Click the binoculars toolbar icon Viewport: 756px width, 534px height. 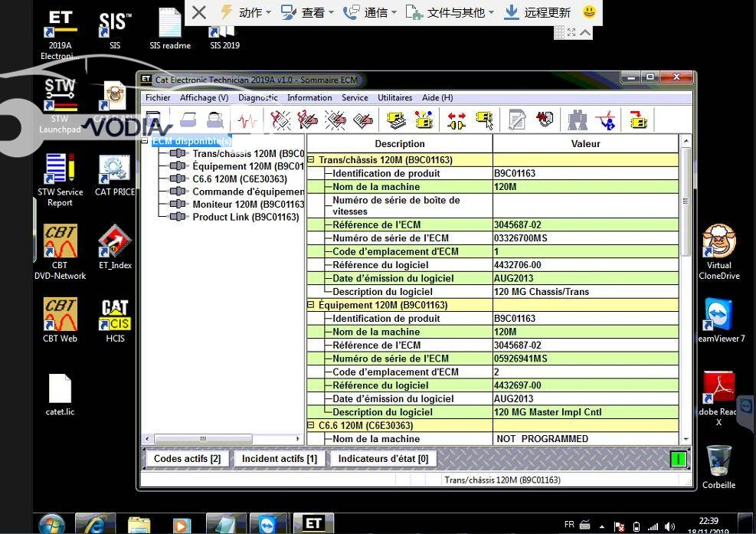tap(577, 120)
